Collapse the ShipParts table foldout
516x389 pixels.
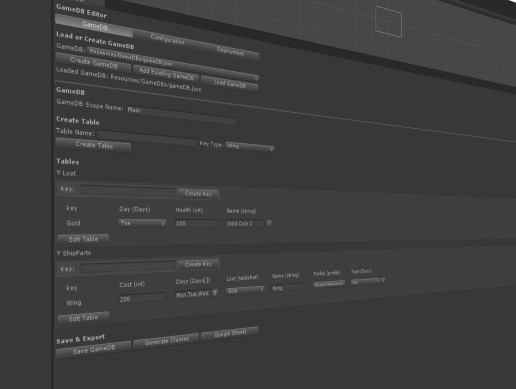(59, 253)
